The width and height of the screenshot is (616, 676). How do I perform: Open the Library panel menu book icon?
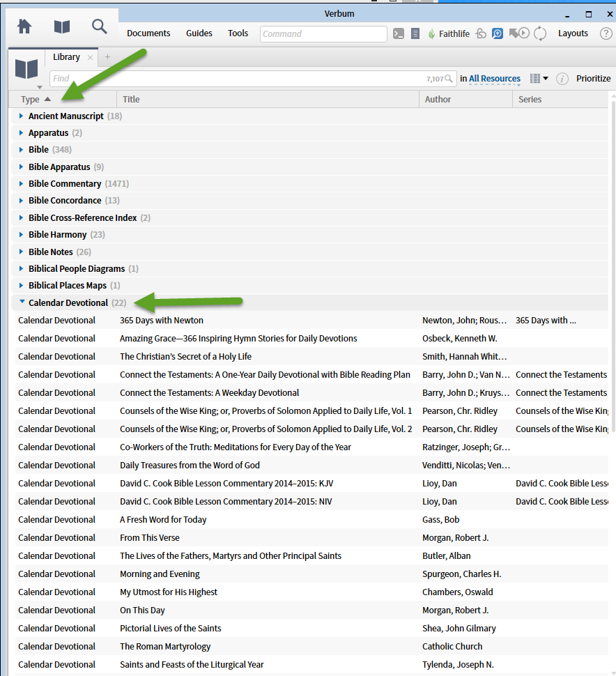click(26, 69)
